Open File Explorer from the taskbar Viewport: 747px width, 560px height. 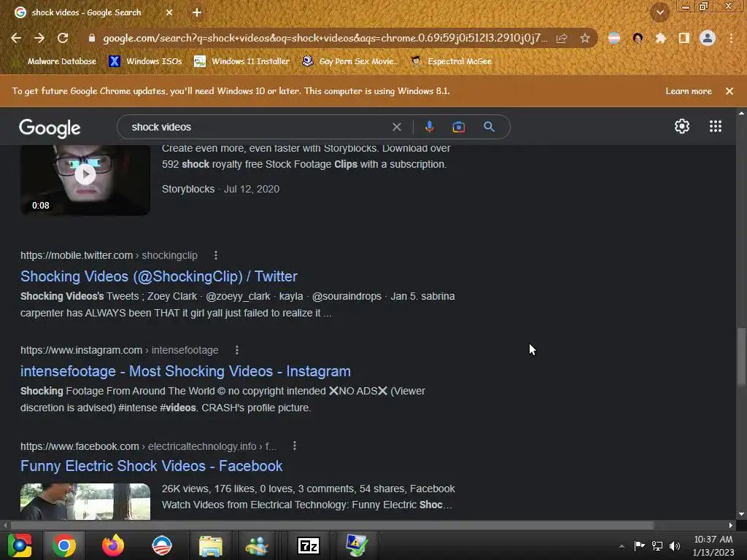[x=211, y=545]
